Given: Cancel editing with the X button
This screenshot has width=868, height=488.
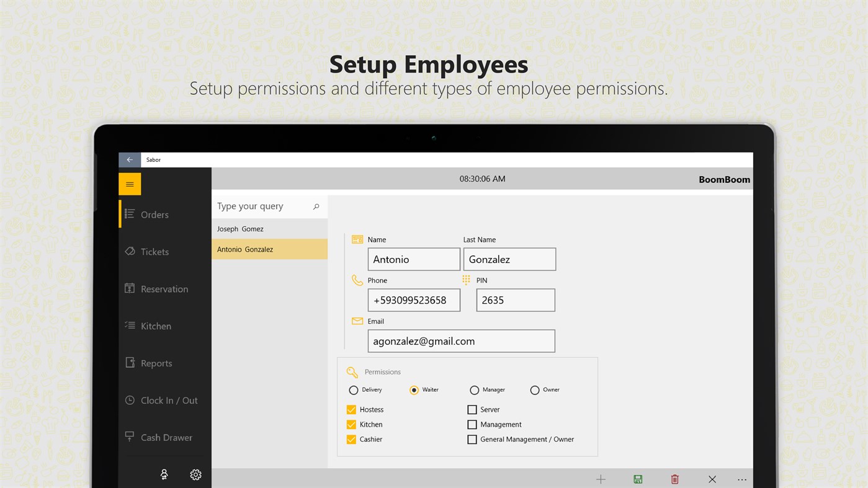Looking at the screenshot, I should click(712, 479).
